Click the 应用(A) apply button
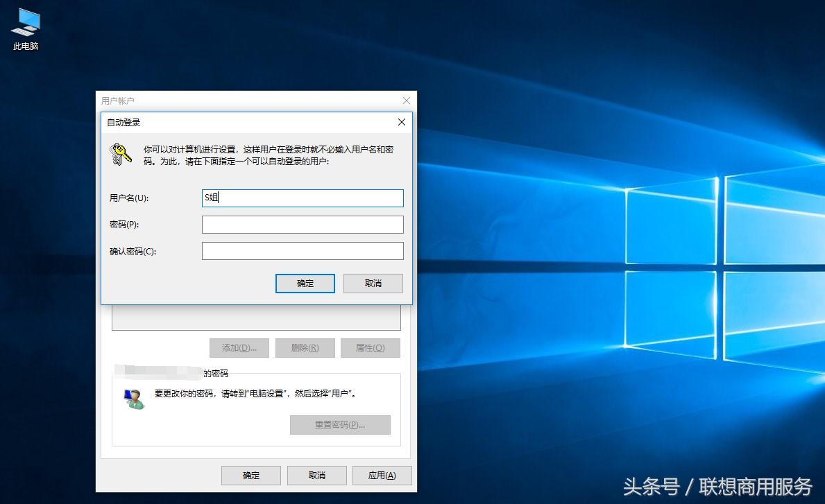Screen dimensions: 825x504 coord(382,475)
